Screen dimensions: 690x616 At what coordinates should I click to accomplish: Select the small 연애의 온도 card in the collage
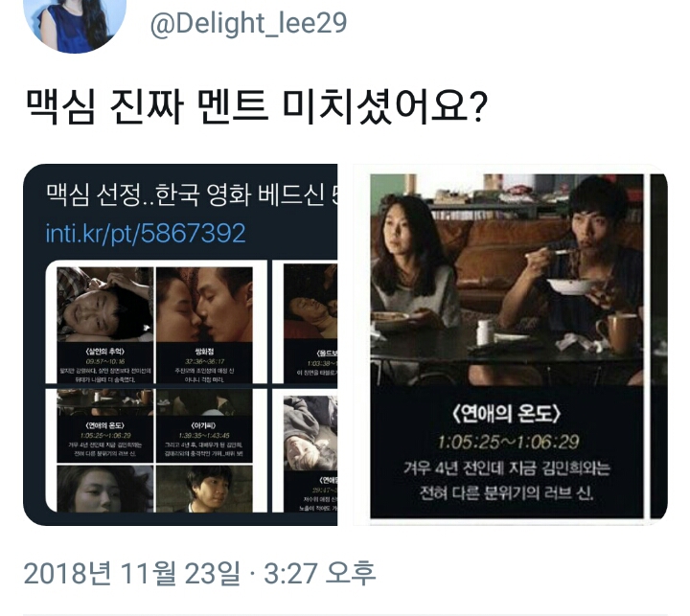pos(105,426)
